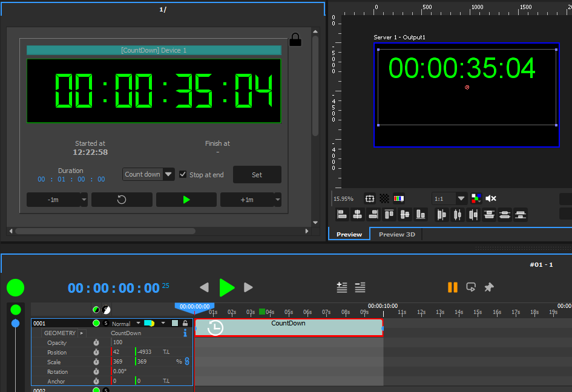
Task: Align horizontal centers of the layers
Action: (x=358, y=214)
